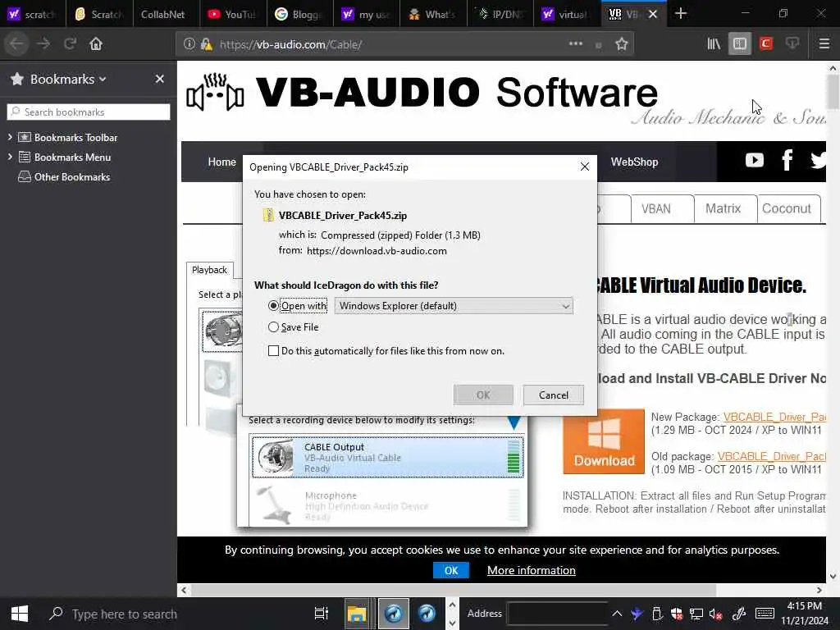Click Old package VBCABLE_Driver link
This screenshot has width=840, height=630.
[x=771, y=456]
